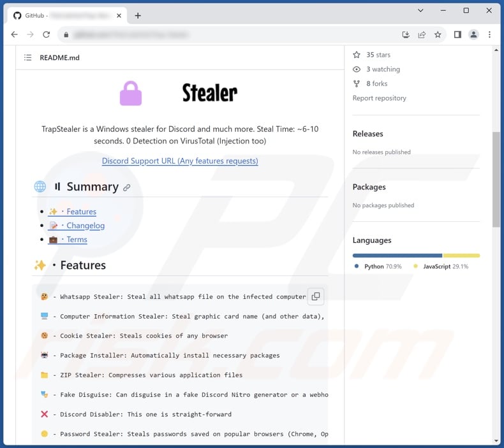
Task: Click JavaScript 29.1% language entry
Action: point(441,266)
